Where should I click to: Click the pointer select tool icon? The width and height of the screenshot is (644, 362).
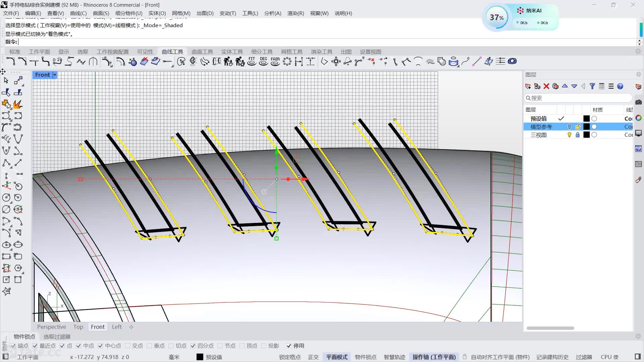(x=6, y=80)
